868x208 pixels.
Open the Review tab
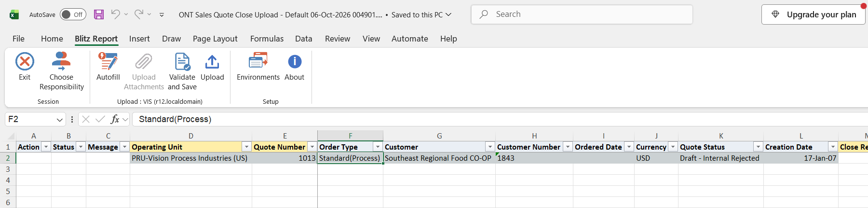[x=338, y=39]
